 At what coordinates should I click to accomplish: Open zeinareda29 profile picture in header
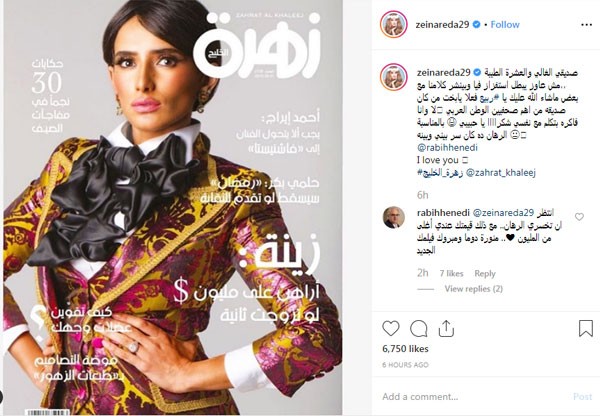point(393,24)
